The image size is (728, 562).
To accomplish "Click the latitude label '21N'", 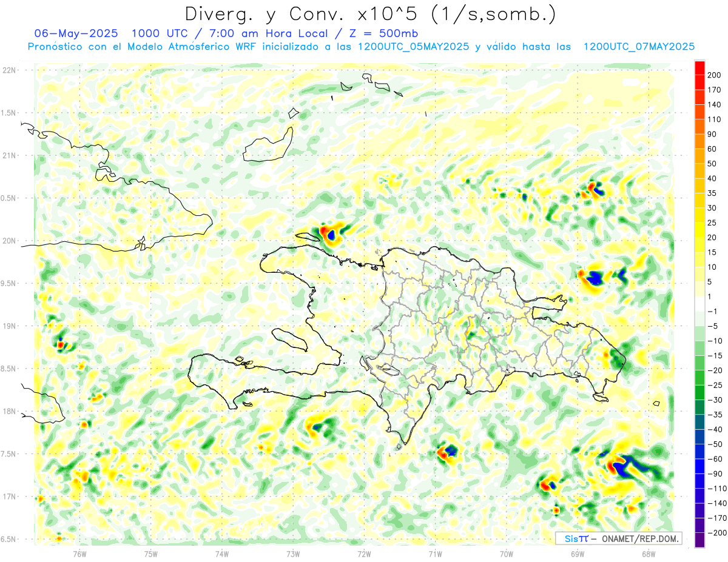I will click(9, 155).
